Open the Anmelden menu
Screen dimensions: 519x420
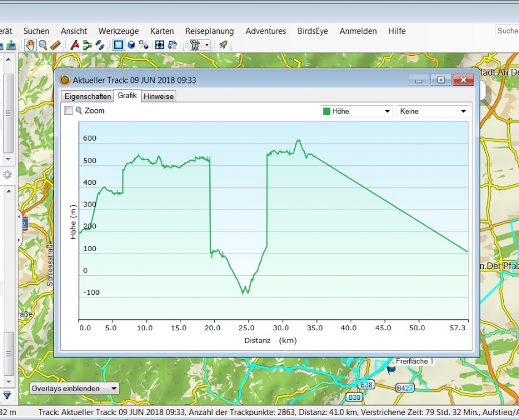(358, 31)
